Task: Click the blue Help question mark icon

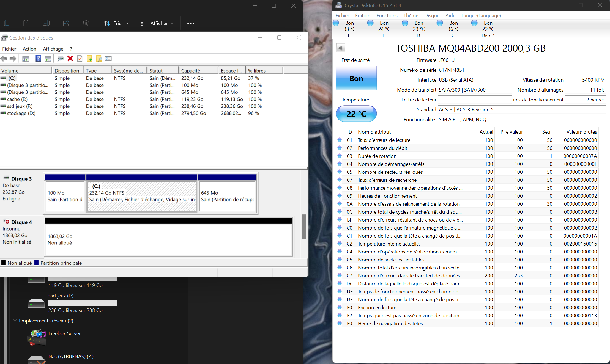Action: point(38,59)
